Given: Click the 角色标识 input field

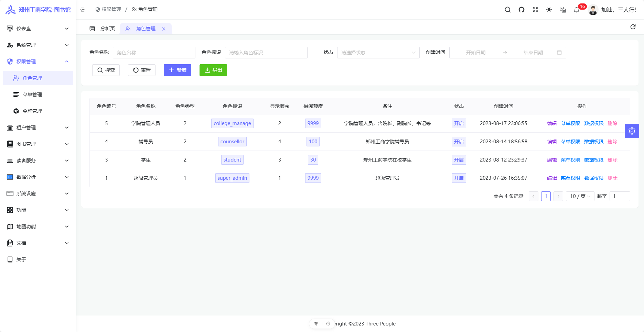Looking at the screenshot, I should coord(266,53).
